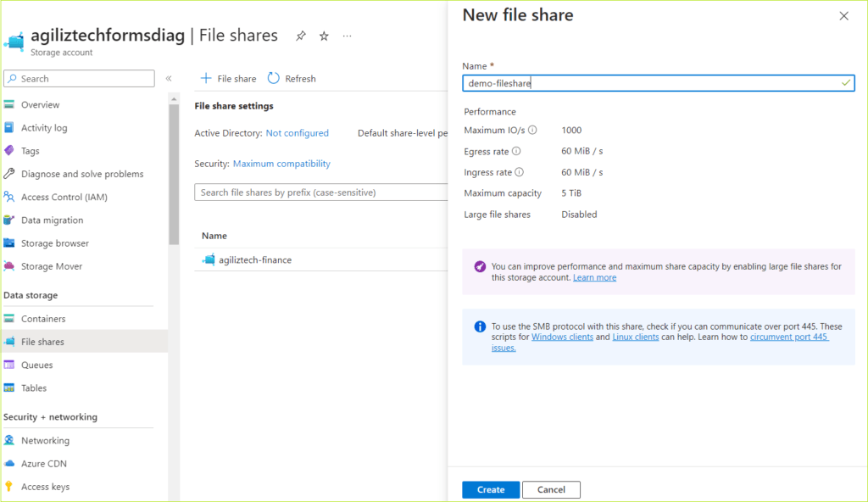Add File shares page to favorites
868x502 pixels.
point(322,36)
